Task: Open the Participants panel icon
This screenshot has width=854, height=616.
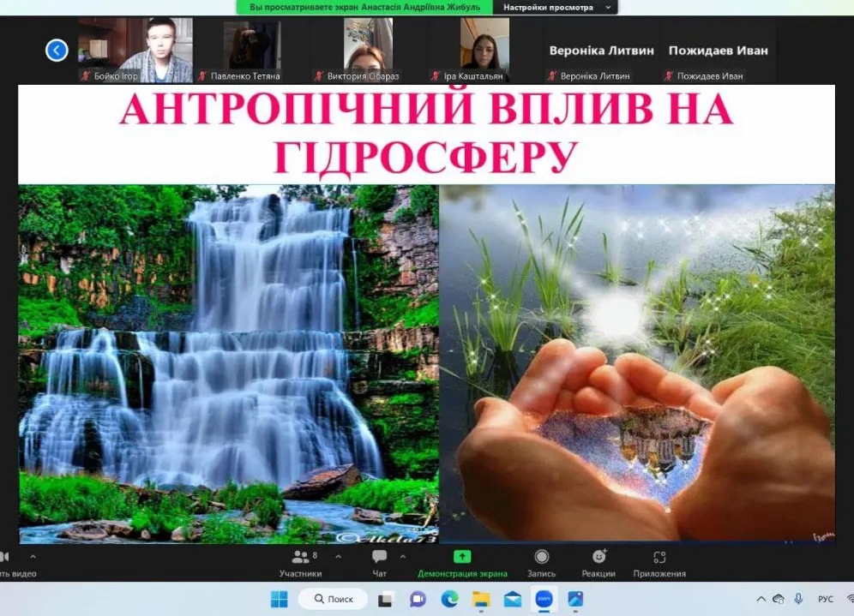Action: [301, 557]
